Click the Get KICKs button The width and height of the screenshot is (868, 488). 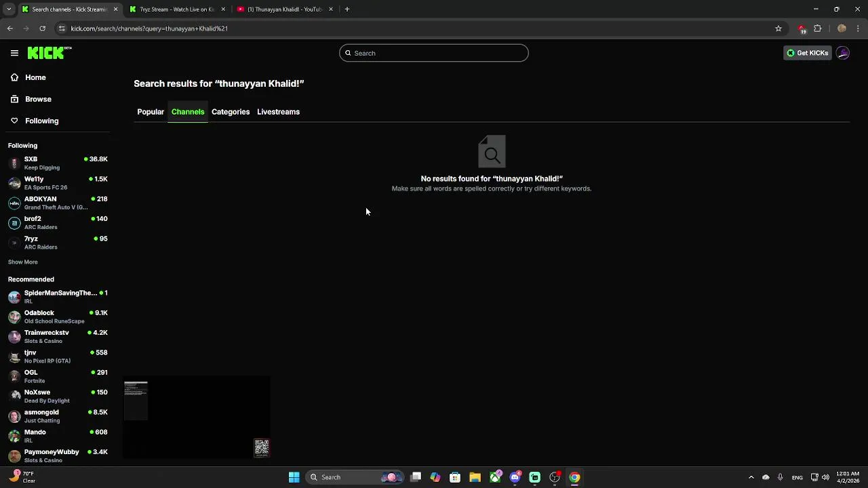click(807, 53)
